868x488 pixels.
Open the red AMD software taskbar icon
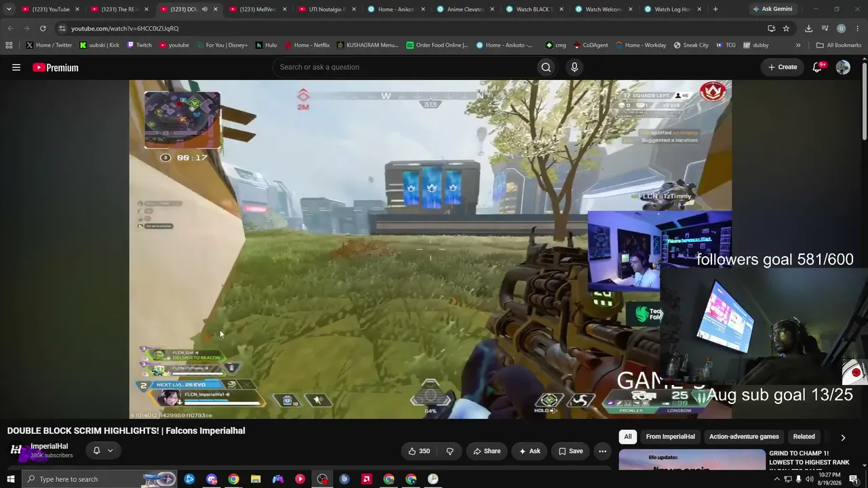[x=367, y=479]
